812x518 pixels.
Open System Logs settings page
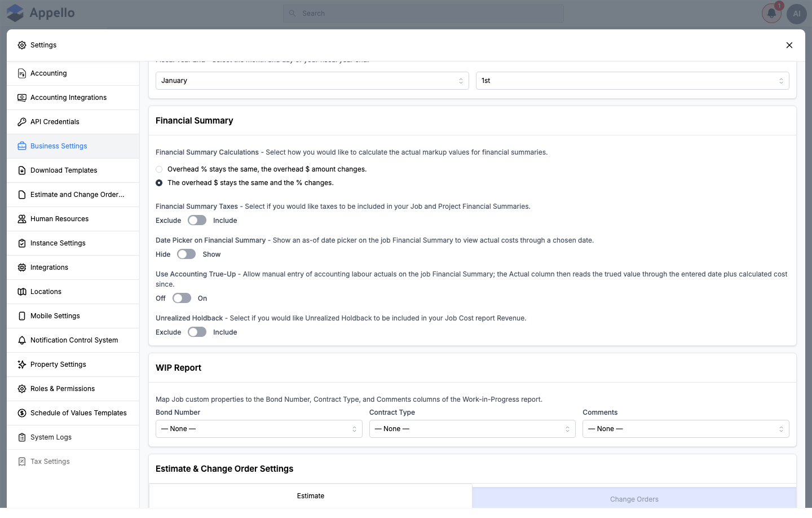(73, 437)
